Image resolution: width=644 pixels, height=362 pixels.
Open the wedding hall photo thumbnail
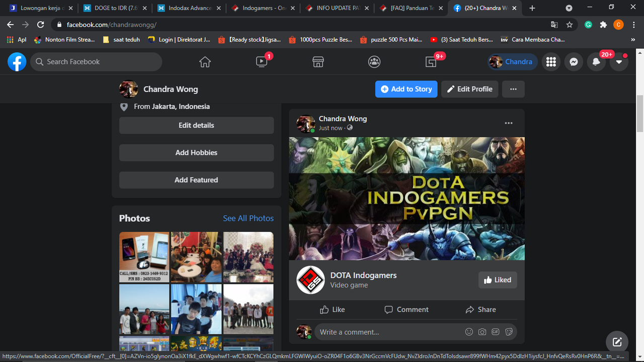click(249, 257)
